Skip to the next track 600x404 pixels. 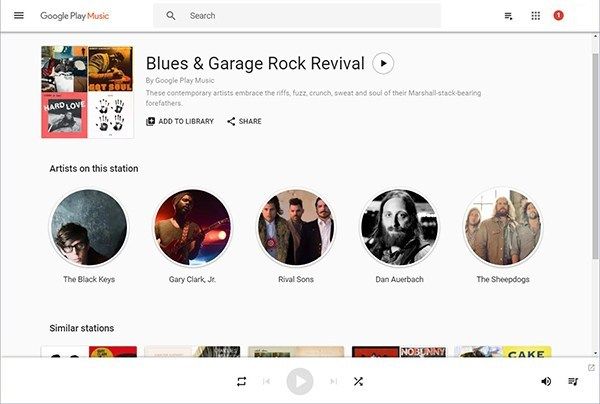(333, 381)
